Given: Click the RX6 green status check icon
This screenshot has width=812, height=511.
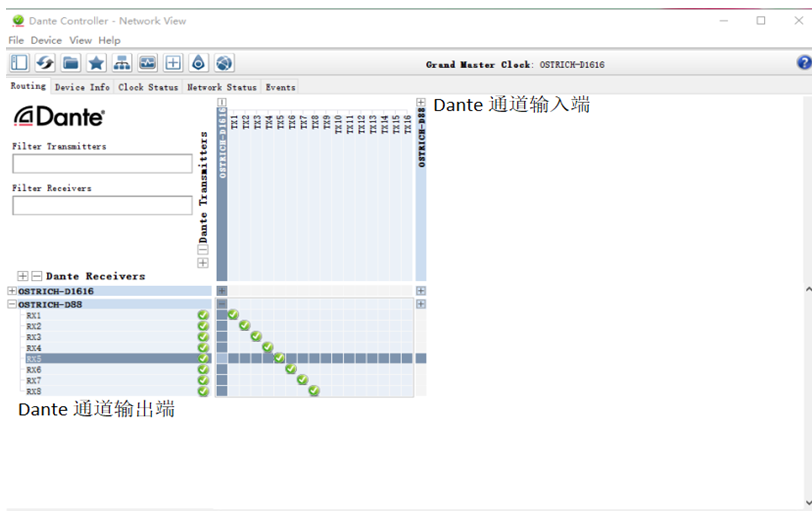Looking at the screenshot, I should tap(203, 370).
